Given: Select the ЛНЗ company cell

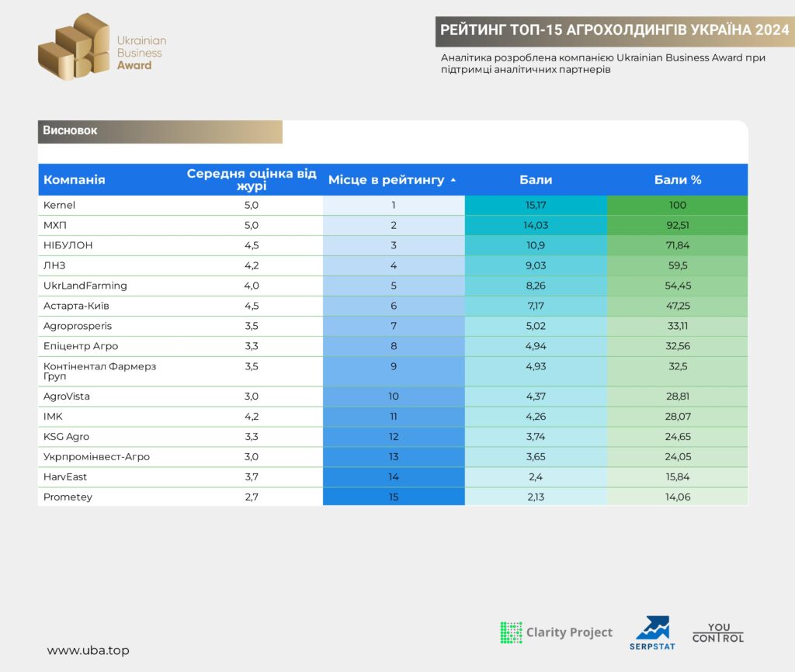Looking at the screenshot, I should coord(109,265).
